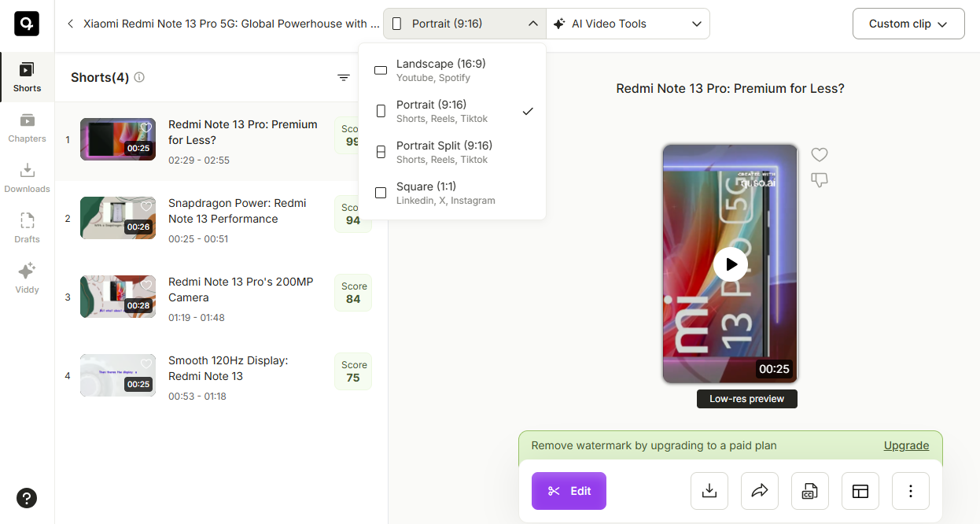Open the Viddy sidebar section
980x524 pixels.
click(27, 279)
